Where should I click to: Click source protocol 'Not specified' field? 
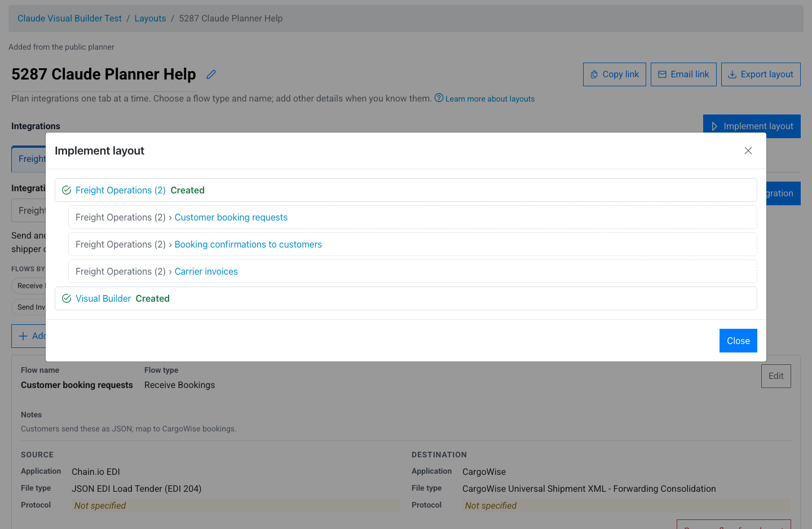click(236, 506)
